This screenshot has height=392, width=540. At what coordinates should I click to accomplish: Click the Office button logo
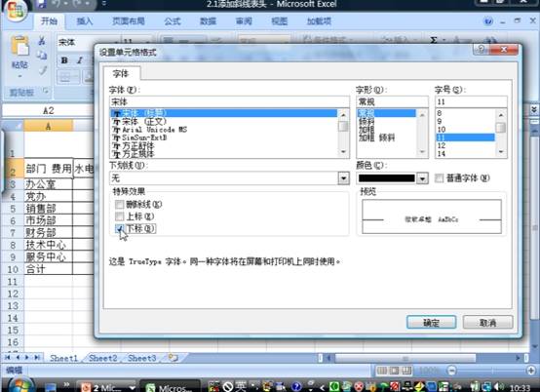[15, 11]
